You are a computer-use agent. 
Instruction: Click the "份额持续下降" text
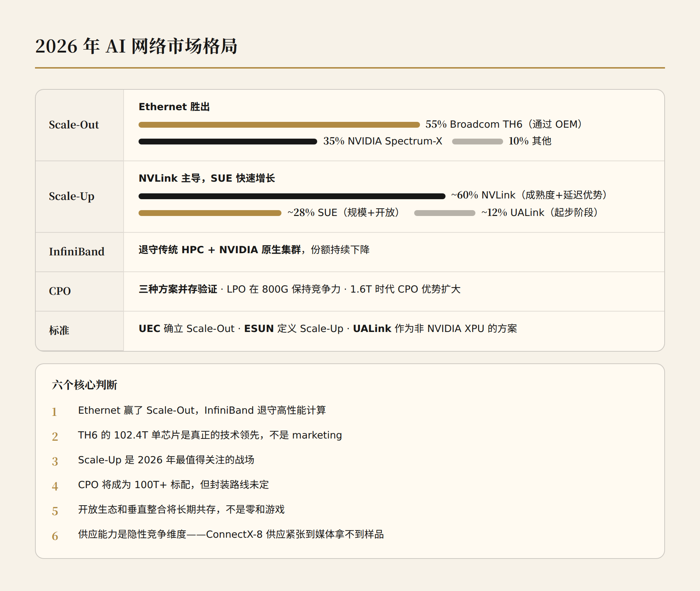point(340,250)
